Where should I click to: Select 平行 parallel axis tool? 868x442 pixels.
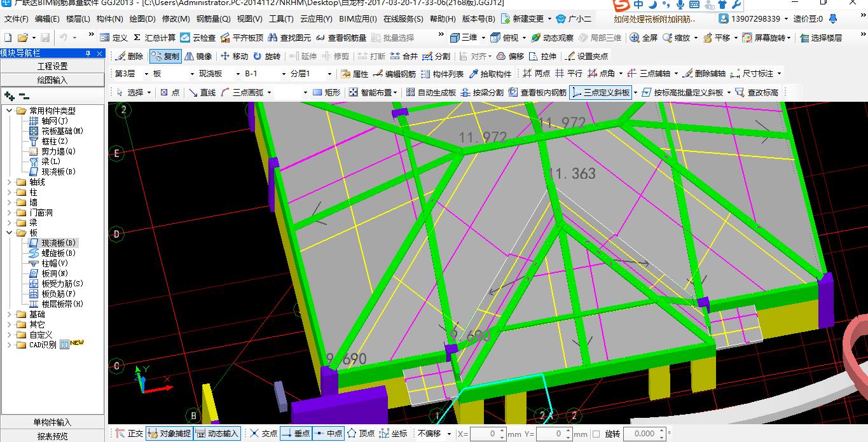click(x=568, y=74)
